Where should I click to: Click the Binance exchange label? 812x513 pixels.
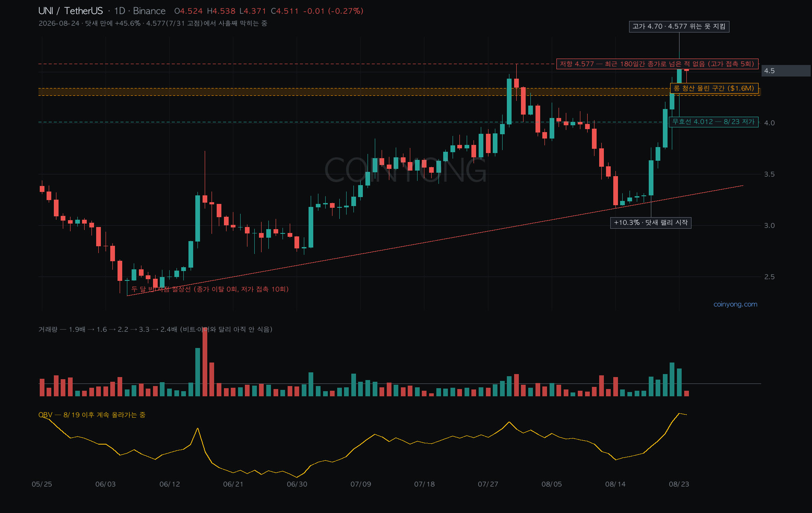(x=149, y=11)
